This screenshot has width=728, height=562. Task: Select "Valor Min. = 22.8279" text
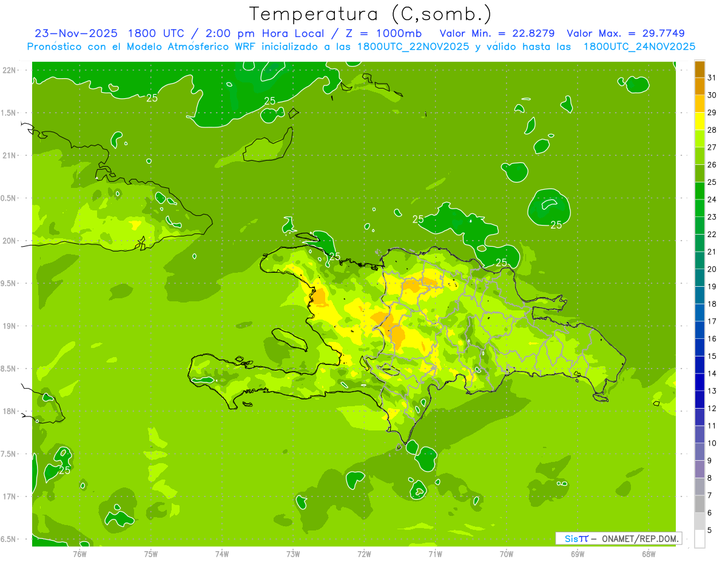497,33
